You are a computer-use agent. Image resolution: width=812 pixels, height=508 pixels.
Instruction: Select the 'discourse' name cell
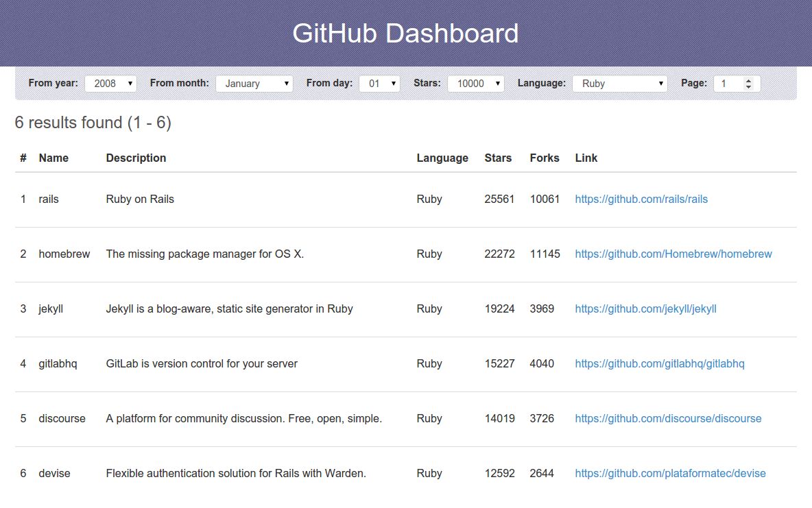(x=62, y=419)
